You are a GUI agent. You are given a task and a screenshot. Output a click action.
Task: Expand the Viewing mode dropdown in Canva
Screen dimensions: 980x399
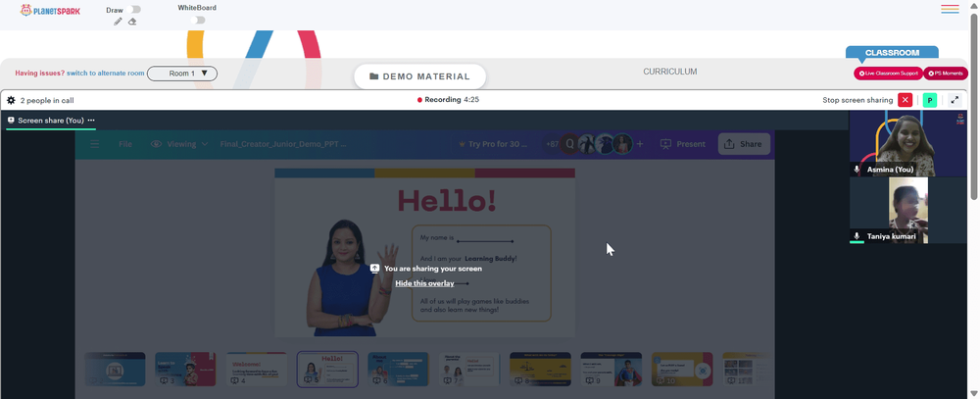pyautogui.click(x=180, y=144)
